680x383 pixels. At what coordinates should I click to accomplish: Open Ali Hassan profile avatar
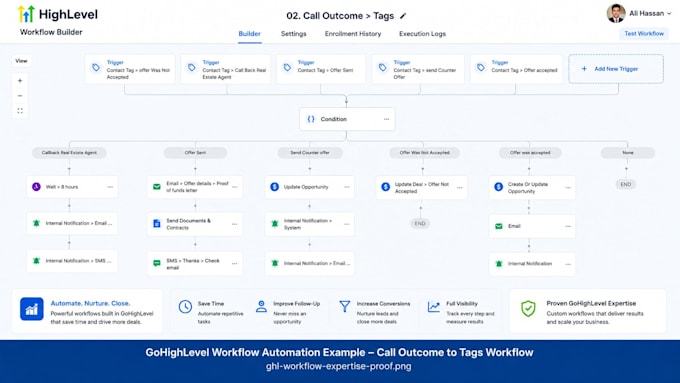(x=616, y=13)
